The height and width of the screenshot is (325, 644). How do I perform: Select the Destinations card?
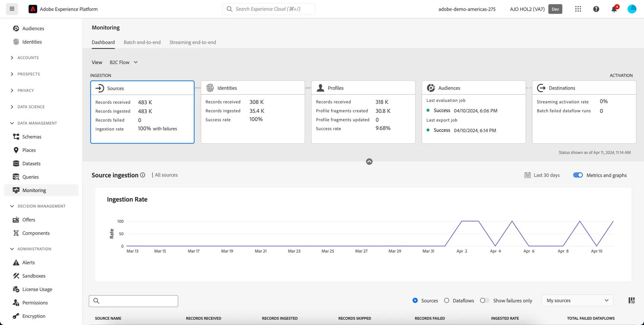click(584, 112)
